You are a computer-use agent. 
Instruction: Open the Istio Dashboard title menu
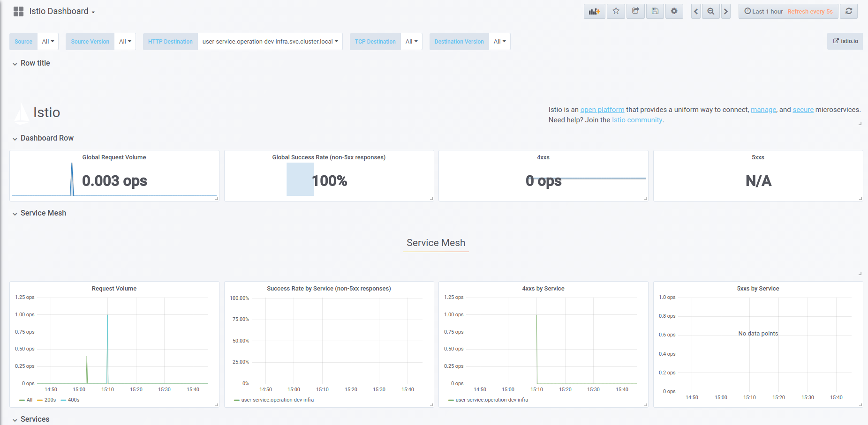(x=59, y=11)
